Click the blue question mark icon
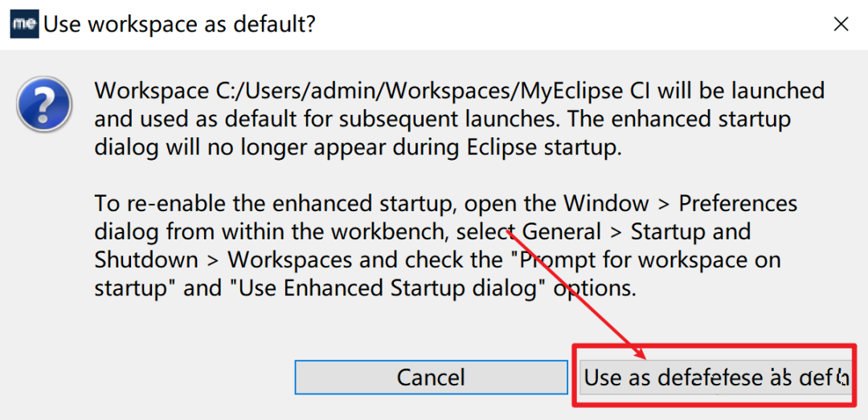 [x=44, y=104]
